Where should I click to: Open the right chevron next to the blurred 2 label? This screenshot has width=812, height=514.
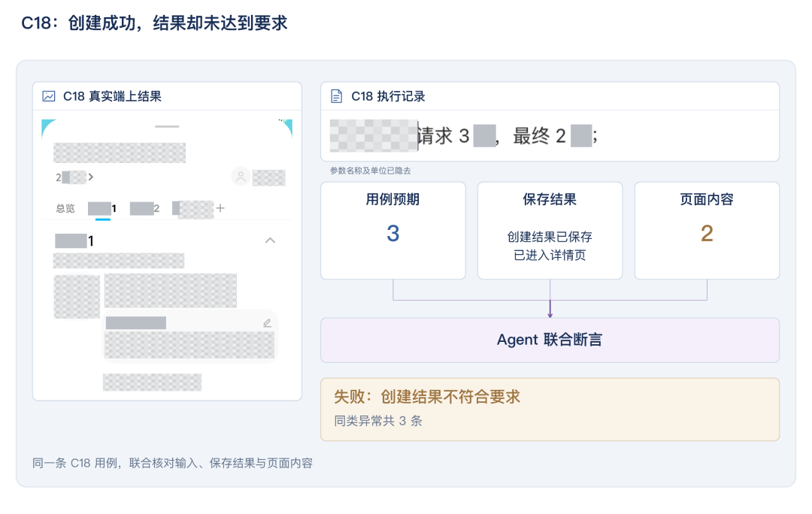[x=91, y=177]
